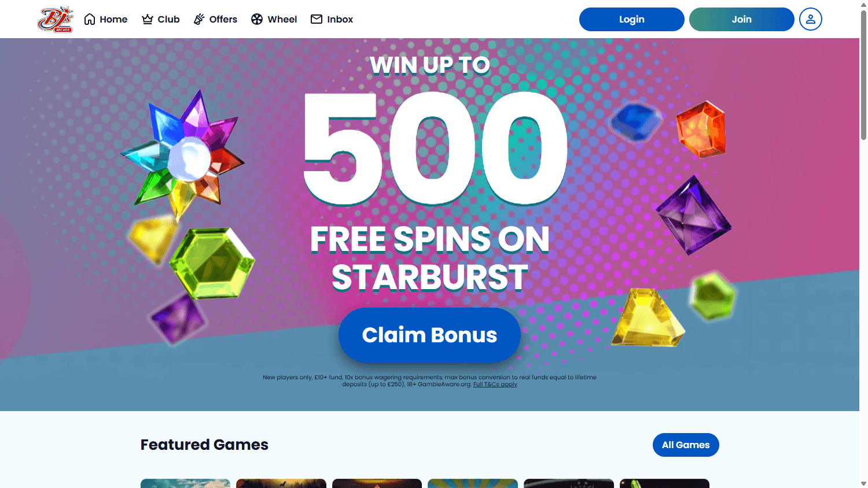Image resolution: width=868 pixels, height=488 pixels.
Task: Click the Home house icon
Action: (x=90, y=19)
